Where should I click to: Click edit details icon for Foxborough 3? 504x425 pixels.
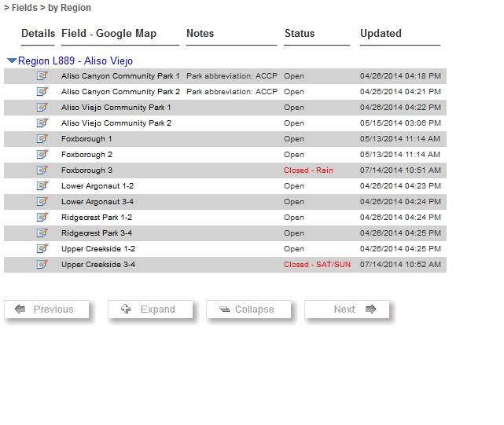point(42,170)
